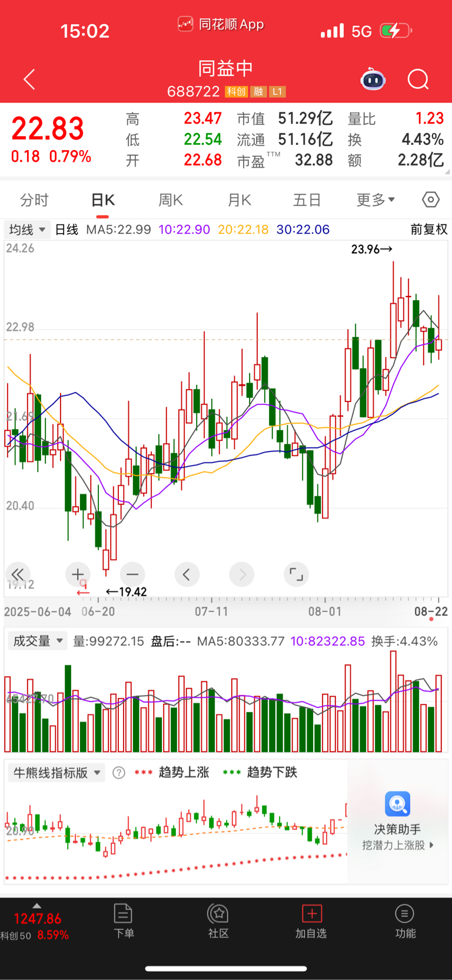Open 挖潜力上涨股 link
Screen dimensions: 452x980
click(398, 845)
